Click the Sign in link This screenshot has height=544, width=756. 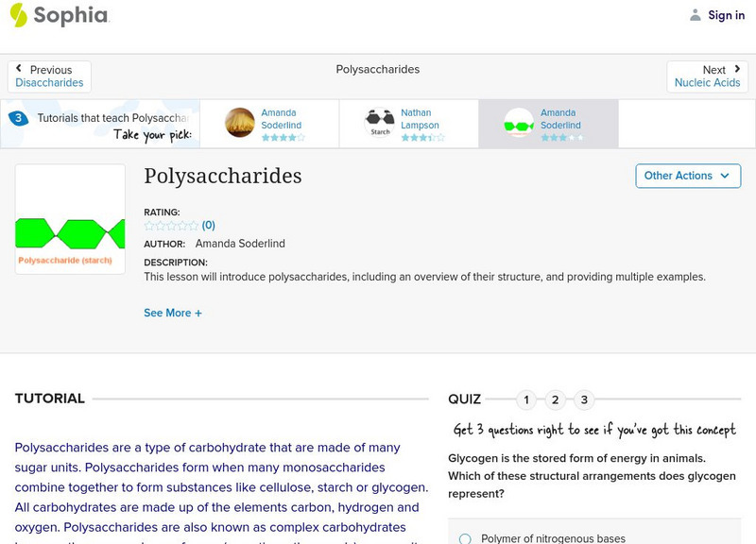(726, 15)
